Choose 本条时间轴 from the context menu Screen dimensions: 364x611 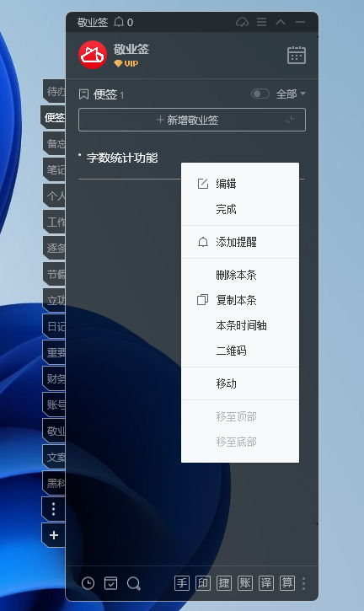coord(240,325)
